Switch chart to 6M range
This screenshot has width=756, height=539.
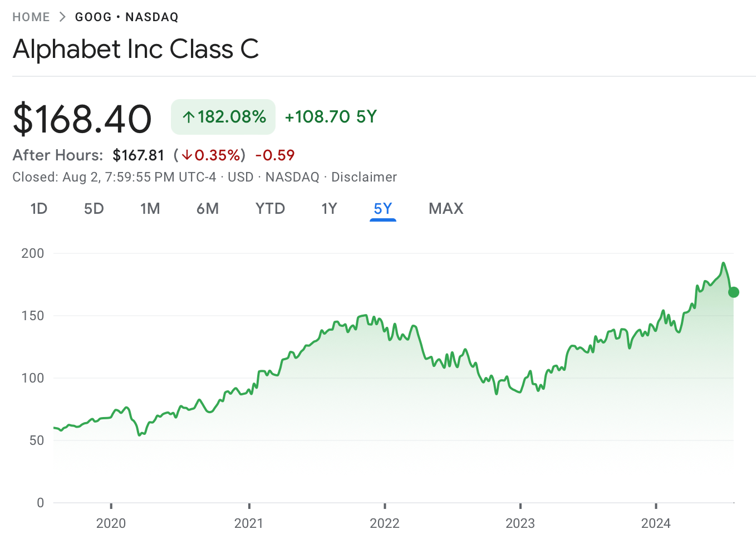tap(208, 209)
